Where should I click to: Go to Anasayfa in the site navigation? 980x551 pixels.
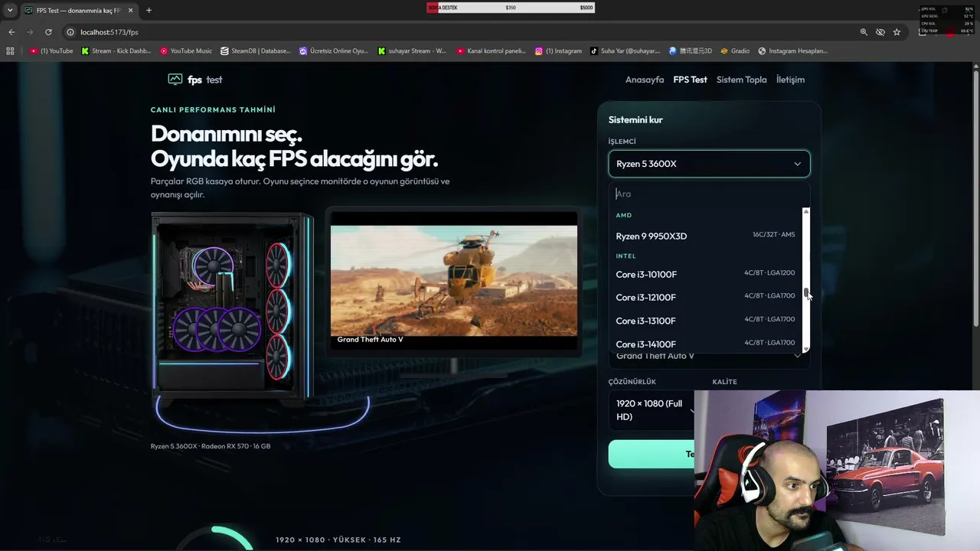pyautogui.click(x=645, y=80)
